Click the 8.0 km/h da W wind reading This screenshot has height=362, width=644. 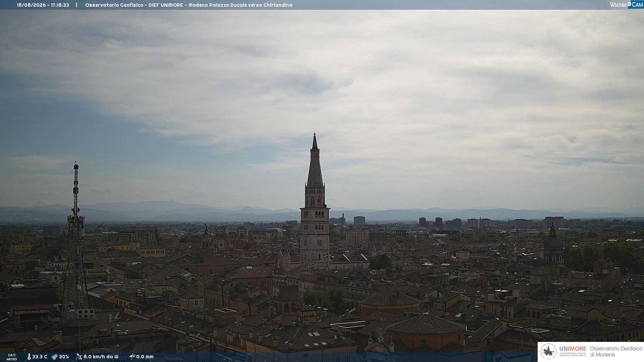click(x=101, y=357)
